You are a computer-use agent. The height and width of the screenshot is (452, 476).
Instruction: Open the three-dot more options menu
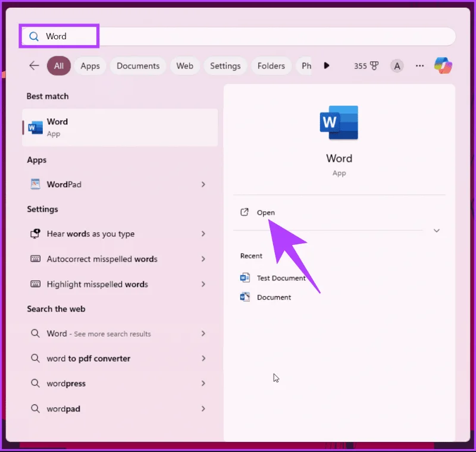pos(419,66)
